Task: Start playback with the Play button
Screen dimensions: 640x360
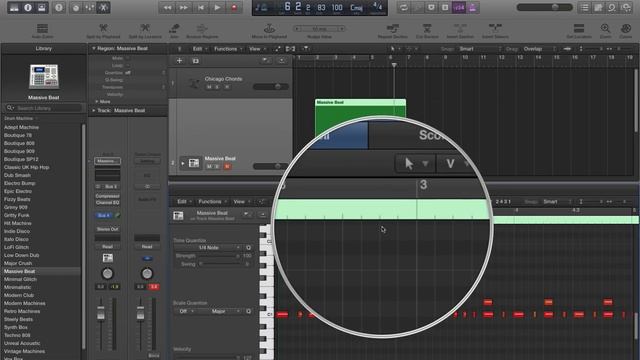Action: point(217,7)
